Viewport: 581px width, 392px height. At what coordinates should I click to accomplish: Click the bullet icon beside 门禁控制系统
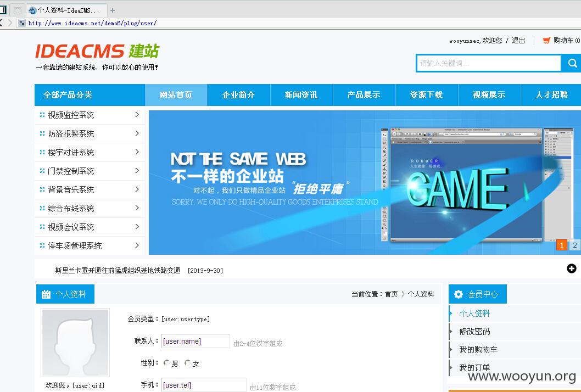[42, 171]
